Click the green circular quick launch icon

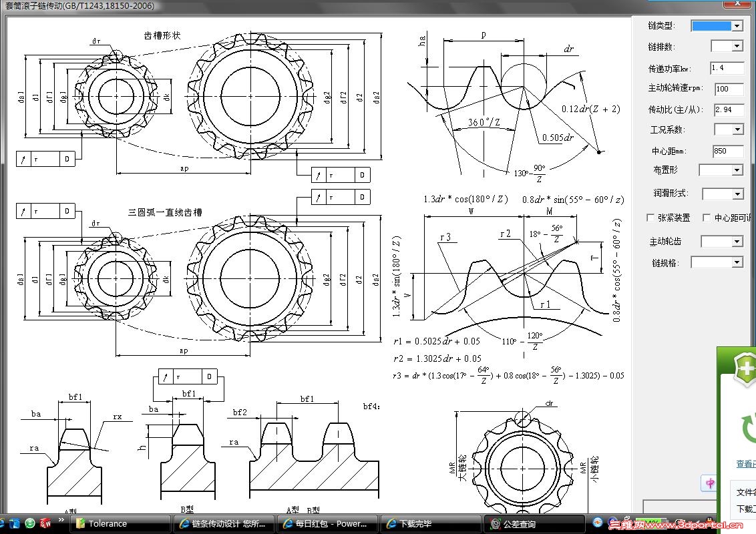point(30,523)
